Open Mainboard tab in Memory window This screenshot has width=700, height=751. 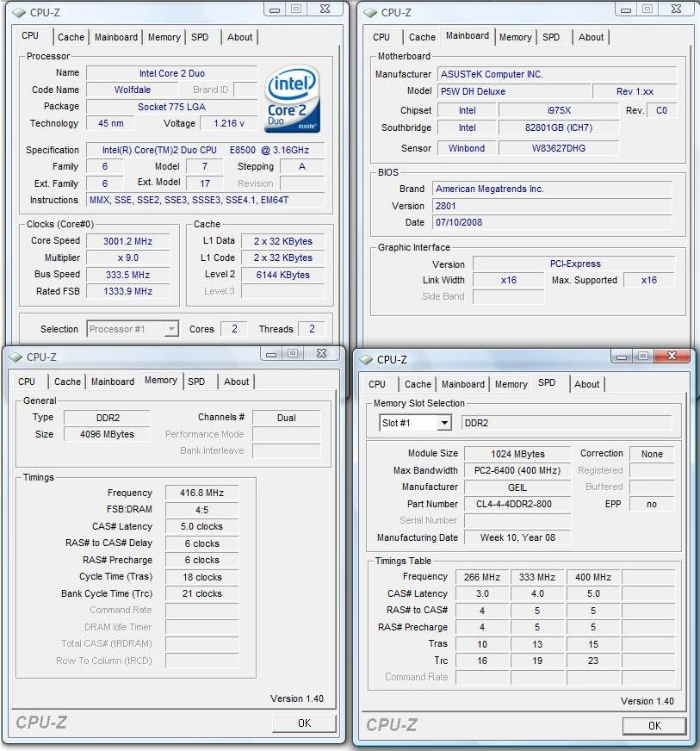tap(113, 382)
